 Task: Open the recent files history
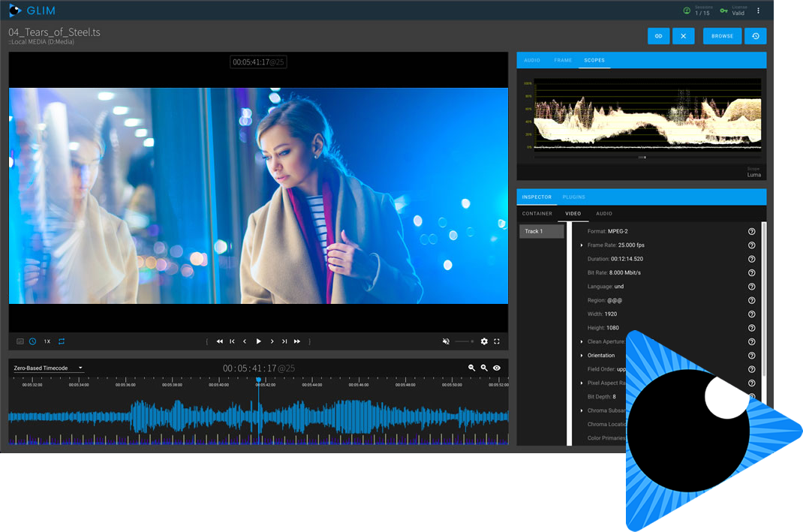[755, 36]
